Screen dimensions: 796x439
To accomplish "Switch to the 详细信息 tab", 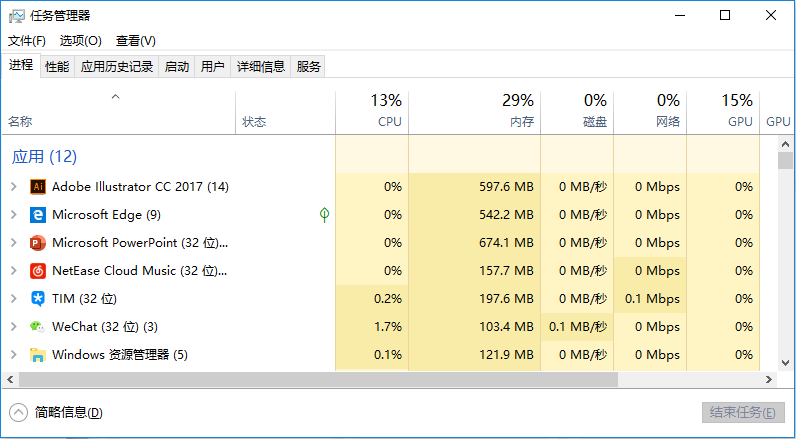I will pyautogui.click(x=261, y=66).
